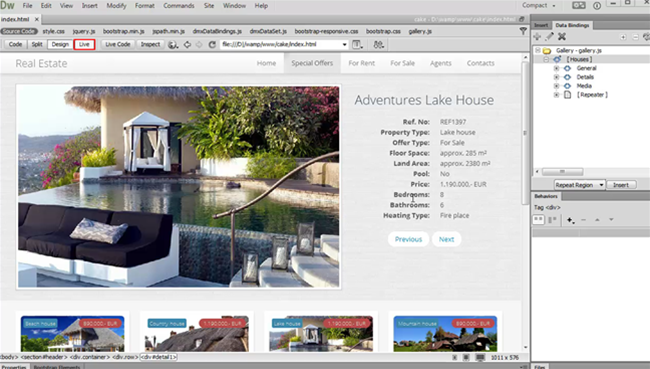Toggle Live view button
650x369 pixels.
(84, 44)
